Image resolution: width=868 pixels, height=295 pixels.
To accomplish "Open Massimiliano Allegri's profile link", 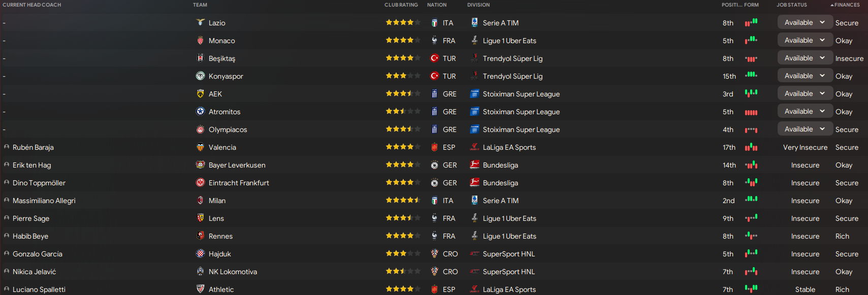I will coord(44,201).
